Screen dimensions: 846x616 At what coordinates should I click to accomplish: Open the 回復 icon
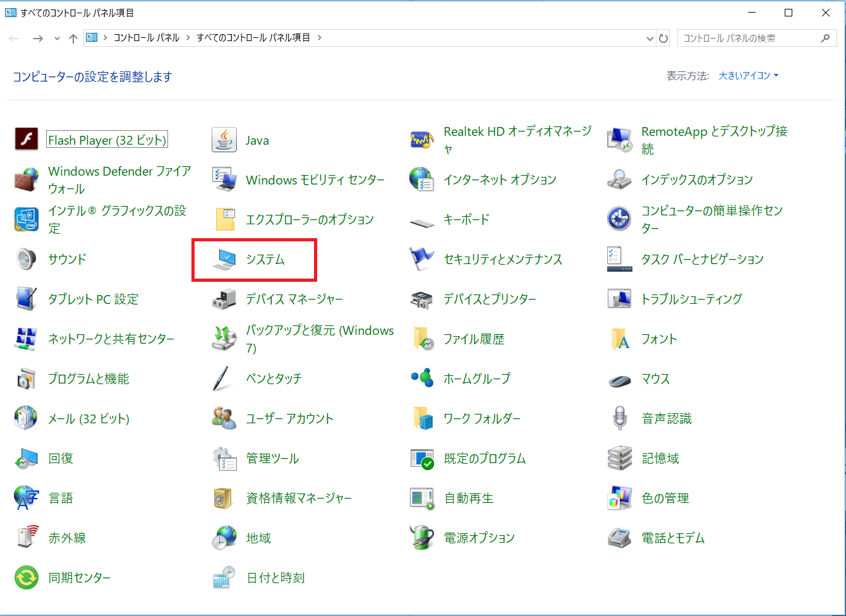pos(27,458)
